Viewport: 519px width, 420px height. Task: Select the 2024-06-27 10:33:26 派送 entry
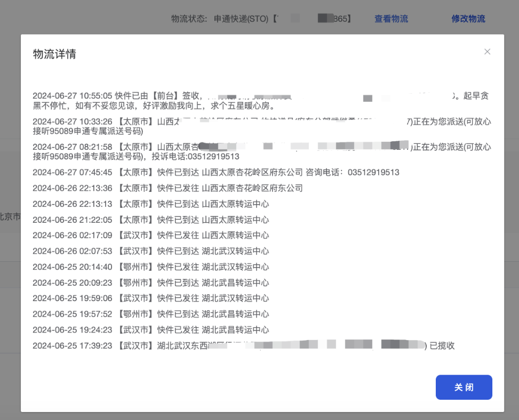[261, 126]
